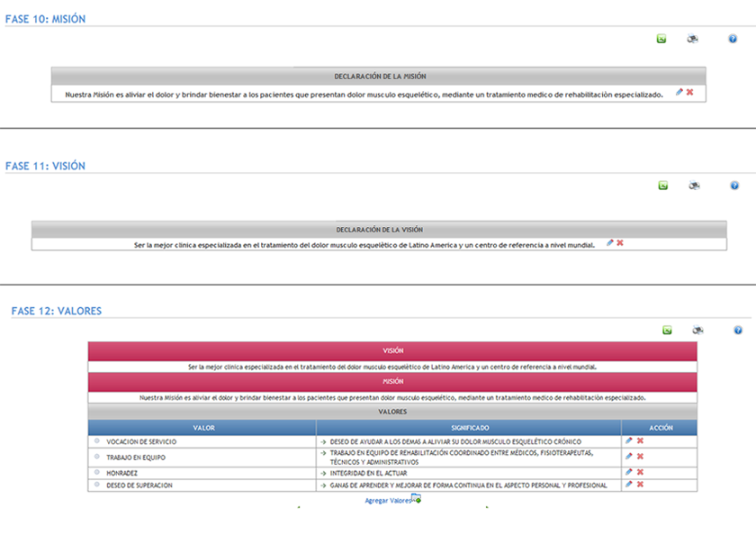756x535 pixels.
Task: Click the green export icon in Fase 11 Visión
Action: point(662,186)
